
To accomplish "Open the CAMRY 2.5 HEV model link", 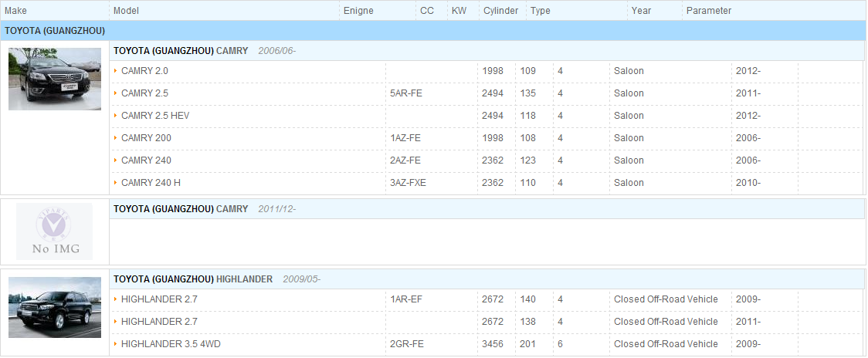I will (155, 116).
